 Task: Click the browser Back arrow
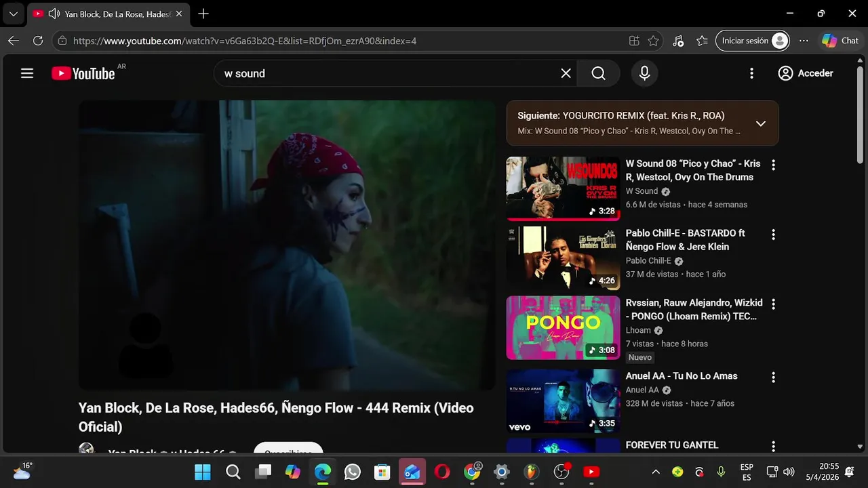point(14,41)
